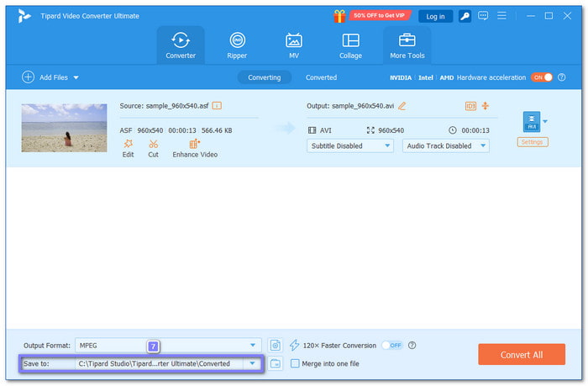Toggle 120× Faster Conversion switch

[x=392, y=345]
